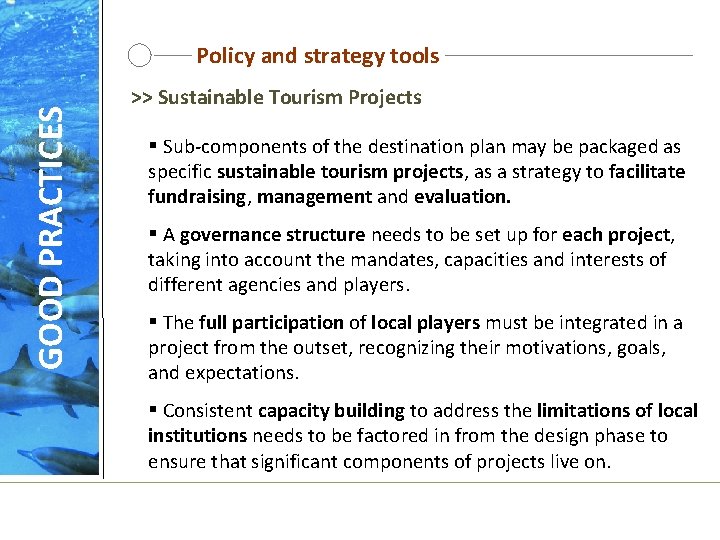
Task: Click the vertical 'GOOD PRACTICES' sidebar label
Action: tap(50, 237)
